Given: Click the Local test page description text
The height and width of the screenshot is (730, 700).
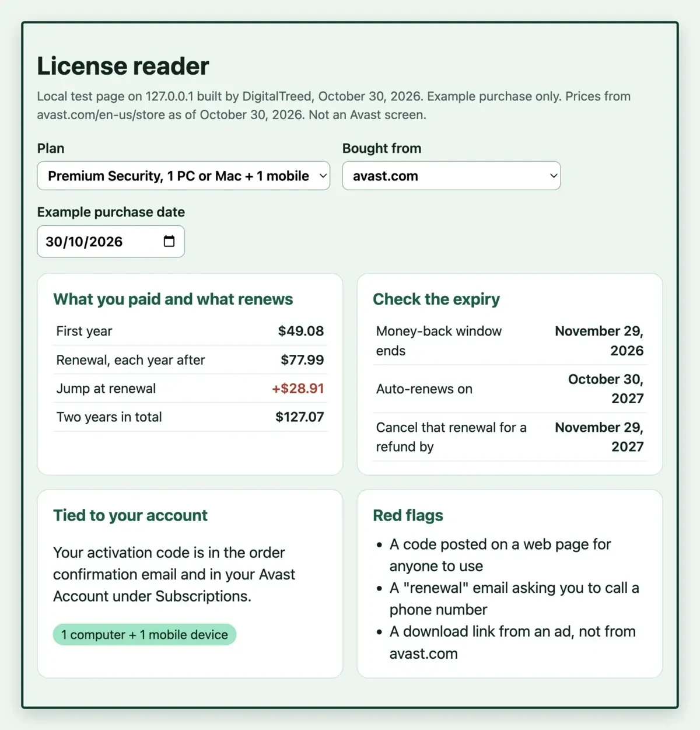Looking at the screenshot, I should pyautogui.click(x=334, y=106).
